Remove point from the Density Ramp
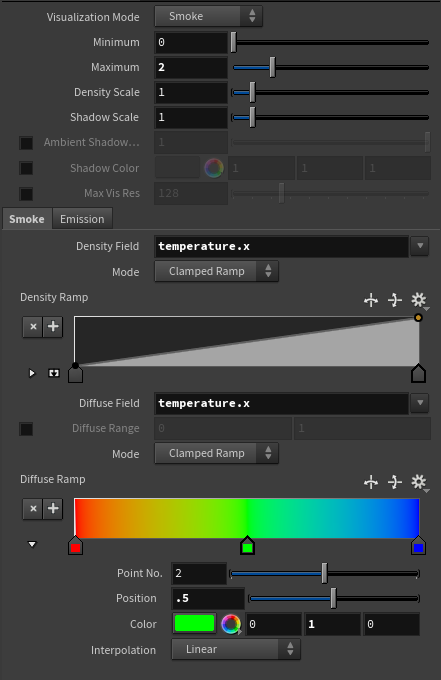 (x=33, y=327)
